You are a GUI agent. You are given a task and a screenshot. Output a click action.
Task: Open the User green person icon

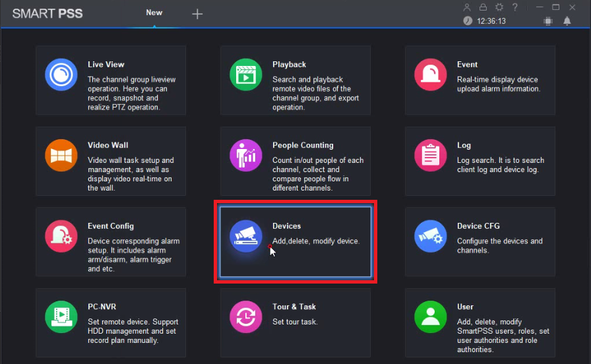(x=431, y=317)
